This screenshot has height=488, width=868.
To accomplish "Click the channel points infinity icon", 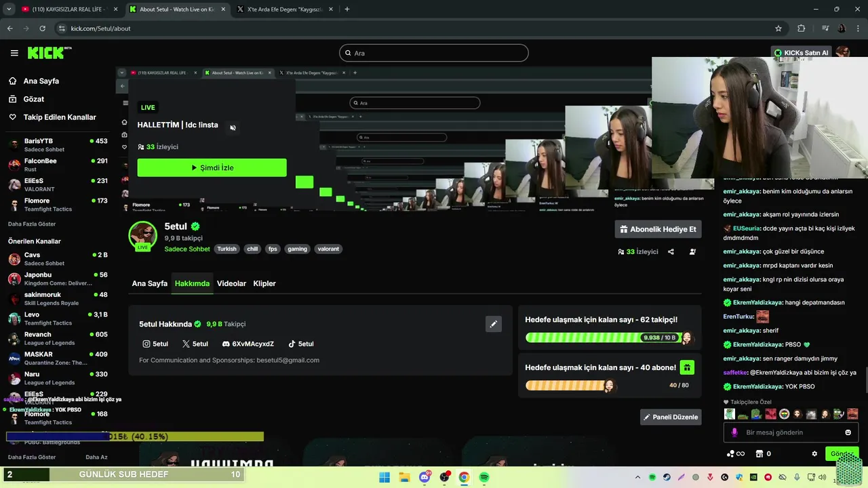I will 736,454.
